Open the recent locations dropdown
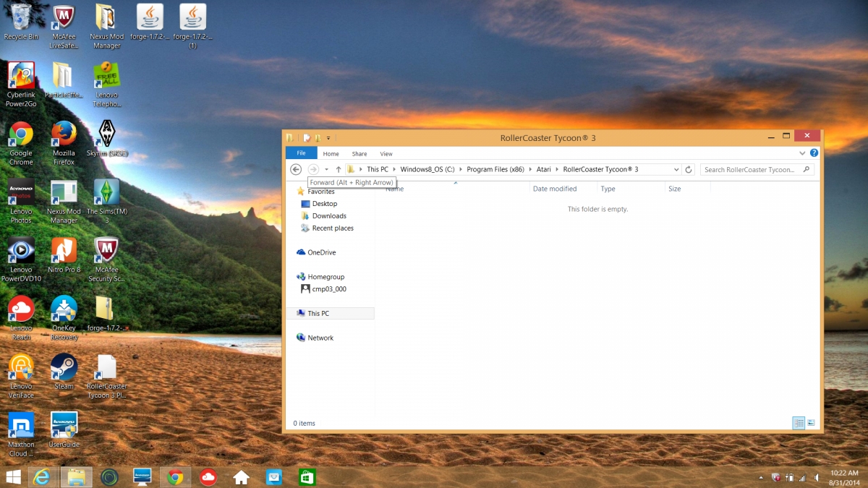The width and height of the screenshot is (868, 488). pos(326,169)
